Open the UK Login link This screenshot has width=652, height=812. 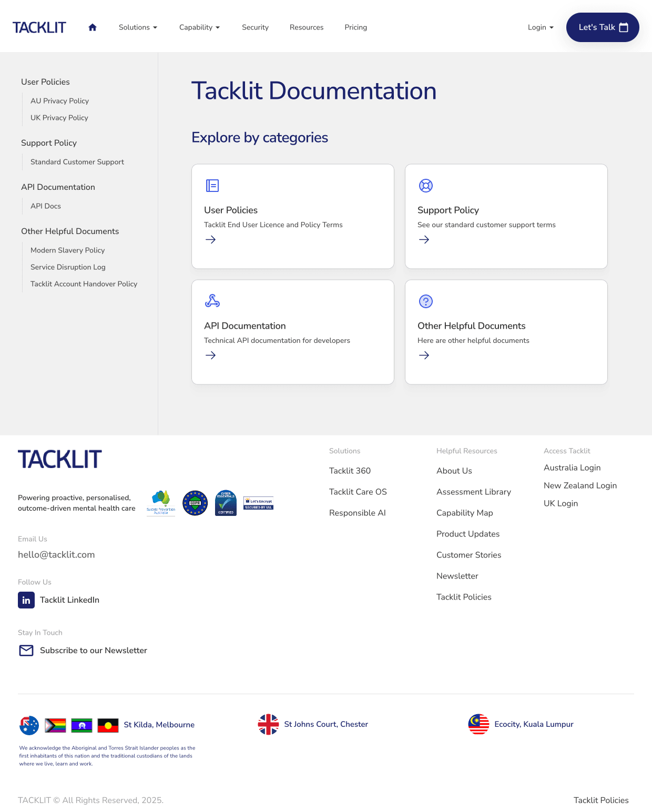point(561,503)
